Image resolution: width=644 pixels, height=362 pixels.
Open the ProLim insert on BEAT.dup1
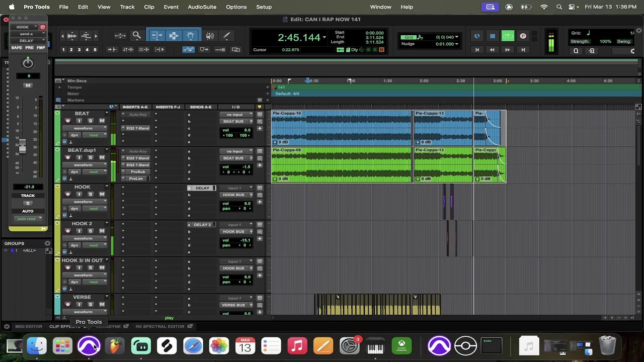coord(136,178)
